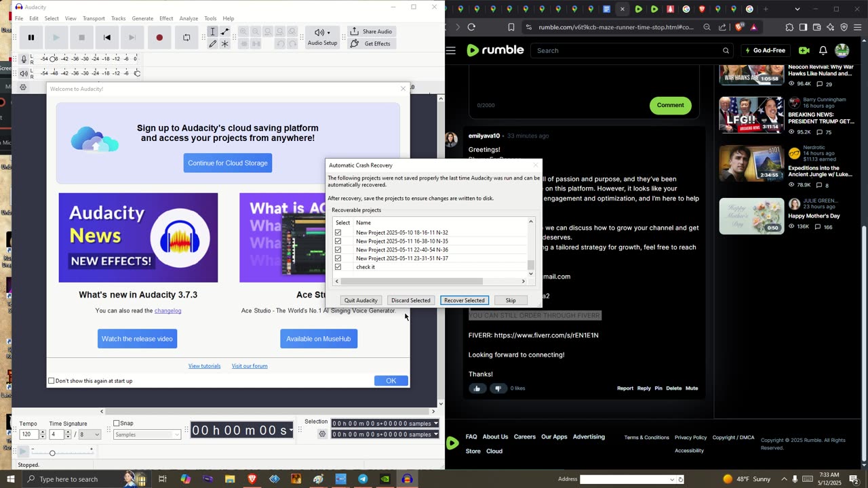Click the green Comment button on Rumble
Screen dimensions: 868x488
point(670,105)
